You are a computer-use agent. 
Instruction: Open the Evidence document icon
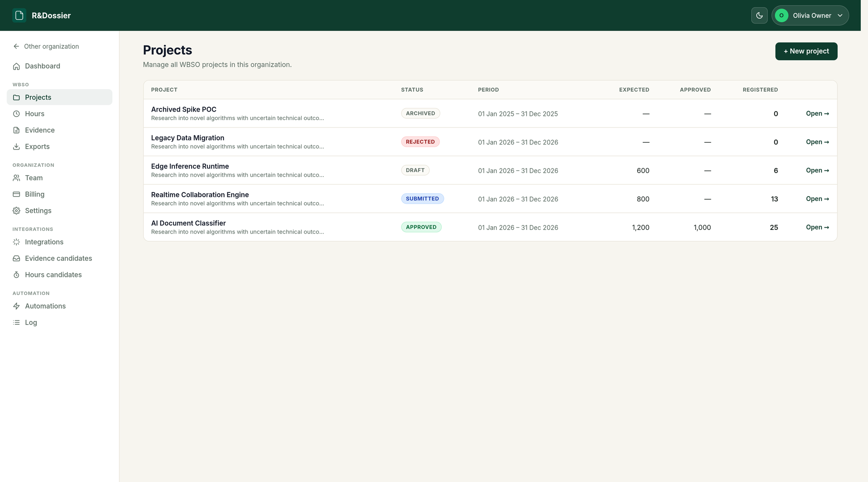(16, 130)
